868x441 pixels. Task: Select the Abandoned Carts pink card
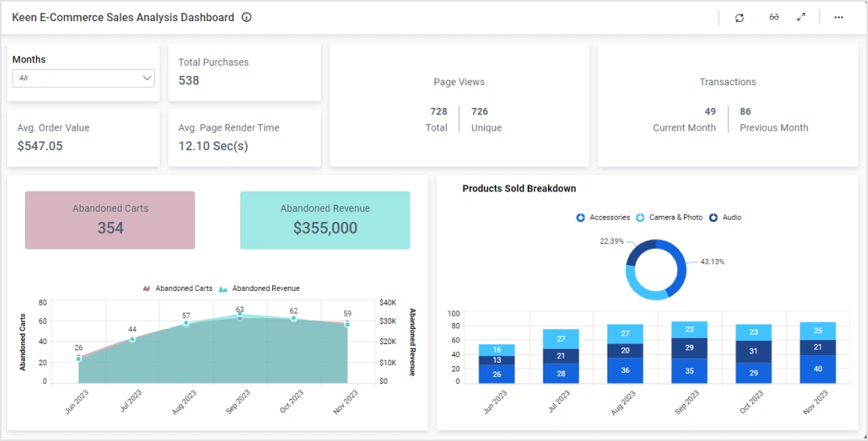tap(110, 220)
